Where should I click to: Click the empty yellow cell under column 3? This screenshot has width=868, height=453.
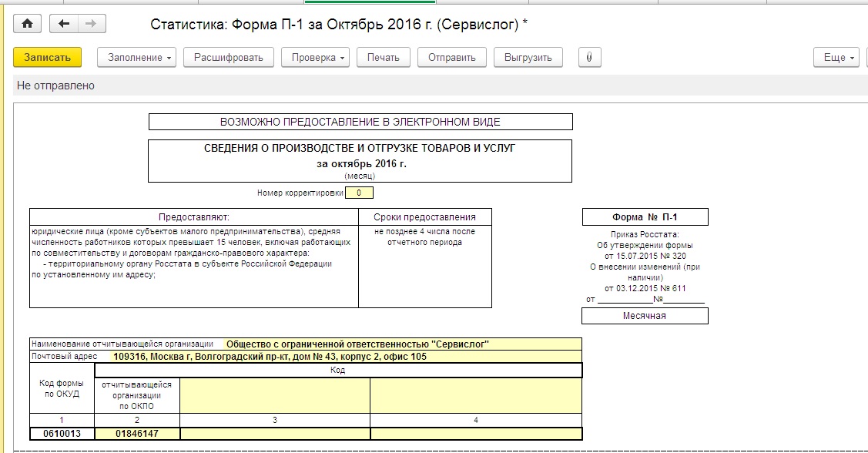tap(274, 434)
